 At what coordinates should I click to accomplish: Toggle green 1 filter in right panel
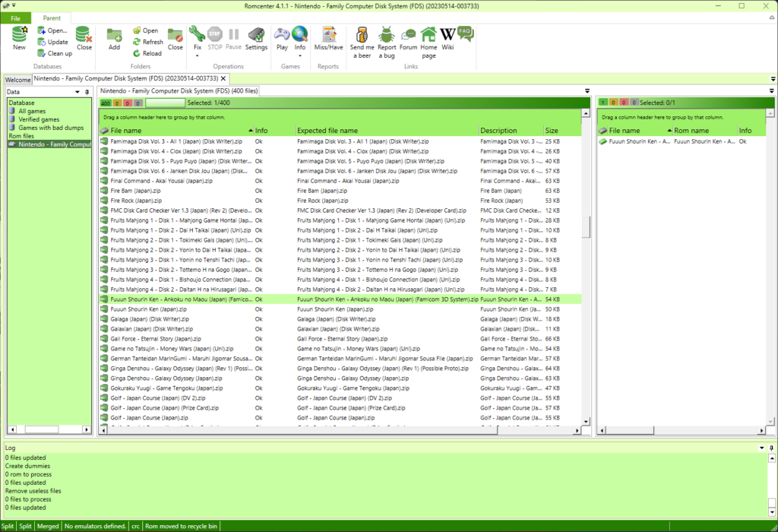click(x=603, y=103)
